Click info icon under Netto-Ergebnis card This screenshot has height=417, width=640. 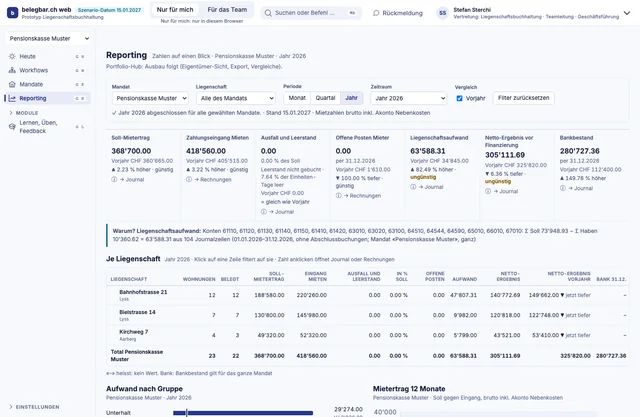tap(488, 191)
